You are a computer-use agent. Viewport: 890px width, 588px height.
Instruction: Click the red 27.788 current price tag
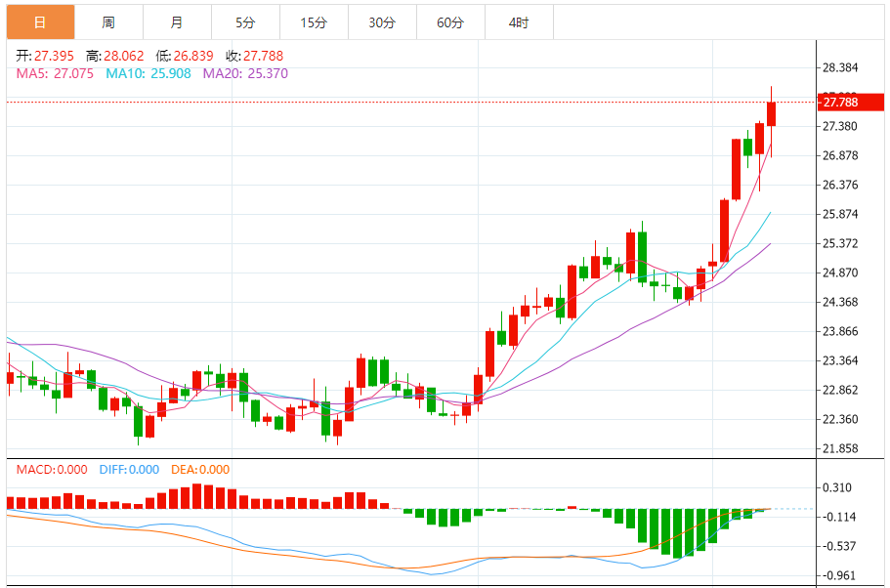click(850, 103)
